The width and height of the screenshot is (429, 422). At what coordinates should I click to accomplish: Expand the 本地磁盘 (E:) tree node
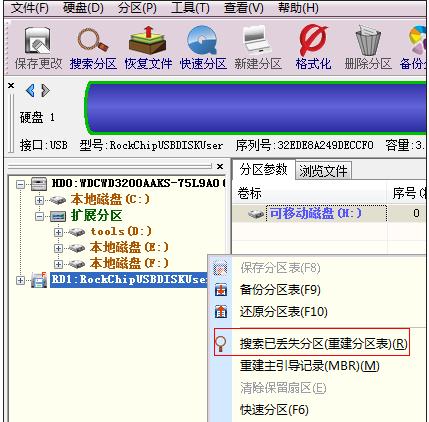click(x=58, y=248)
